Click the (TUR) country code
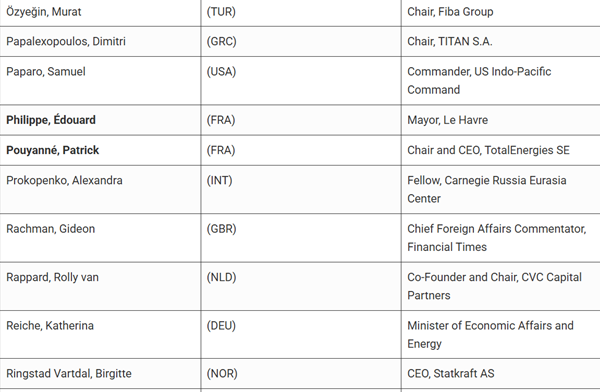Screen dimensions: 600x392 (x=221, y=12)
